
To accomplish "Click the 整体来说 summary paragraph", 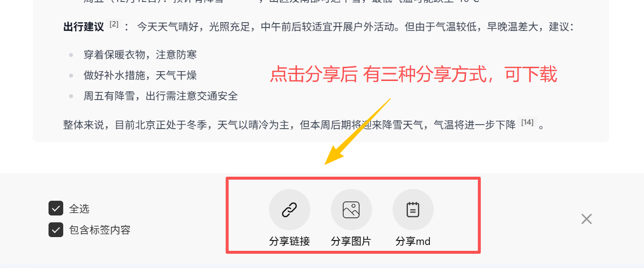I will tap(304, 125).
